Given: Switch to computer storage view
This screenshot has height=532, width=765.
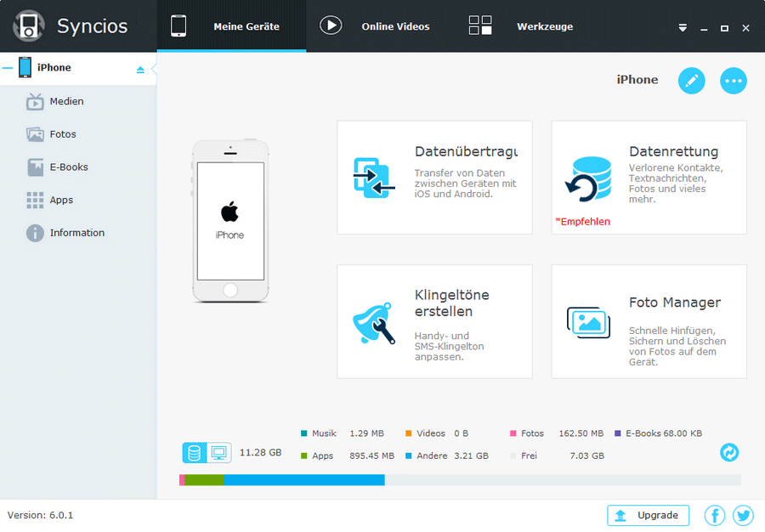Looking at the screenshot, I should pyautogui.click(x=219, y=452).
